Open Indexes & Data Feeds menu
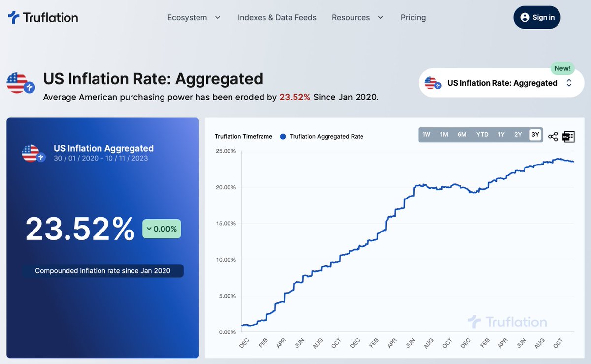The width and height of the screenshot is (591, 364). (277, 18)
